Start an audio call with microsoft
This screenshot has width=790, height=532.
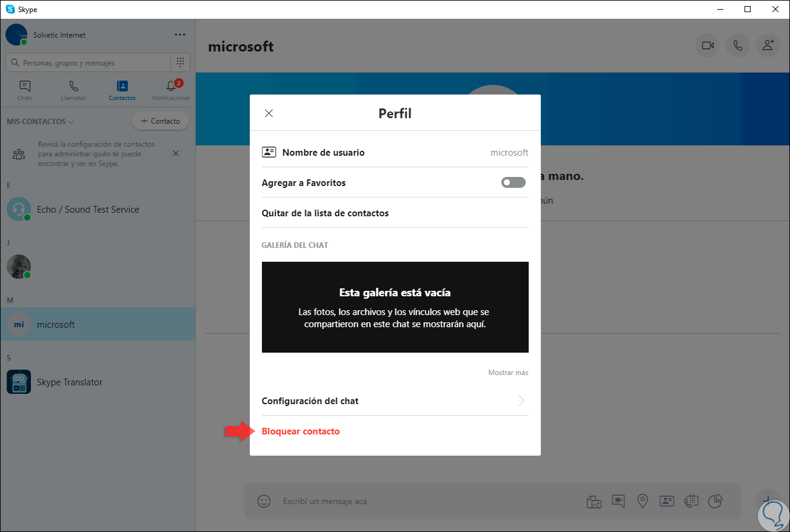(738, 45)
